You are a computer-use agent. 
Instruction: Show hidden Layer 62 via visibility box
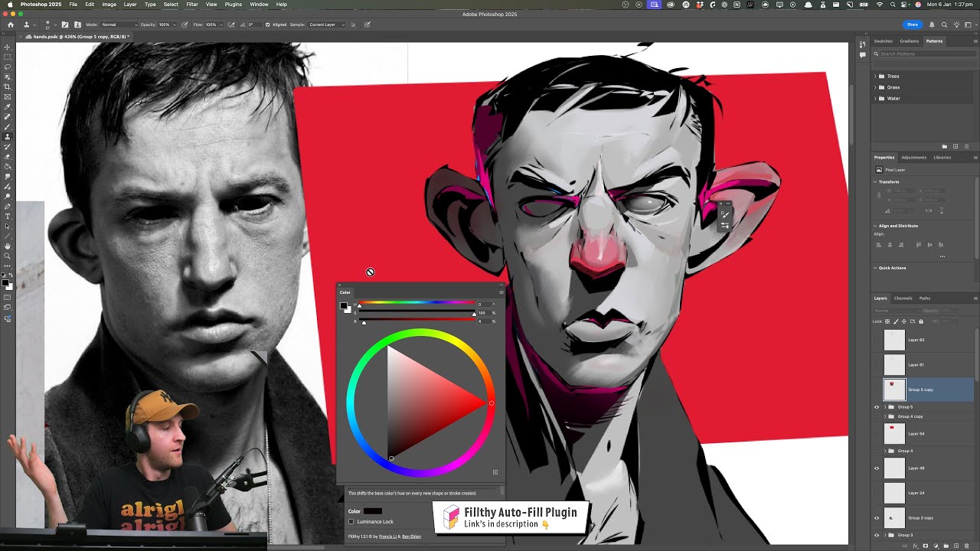point(877,340)
